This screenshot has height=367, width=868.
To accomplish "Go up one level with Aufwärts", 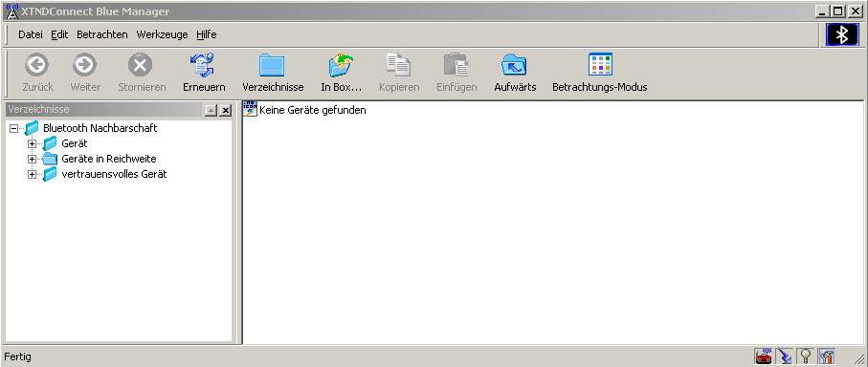I will pyautogui.click(x=515, y=73).
